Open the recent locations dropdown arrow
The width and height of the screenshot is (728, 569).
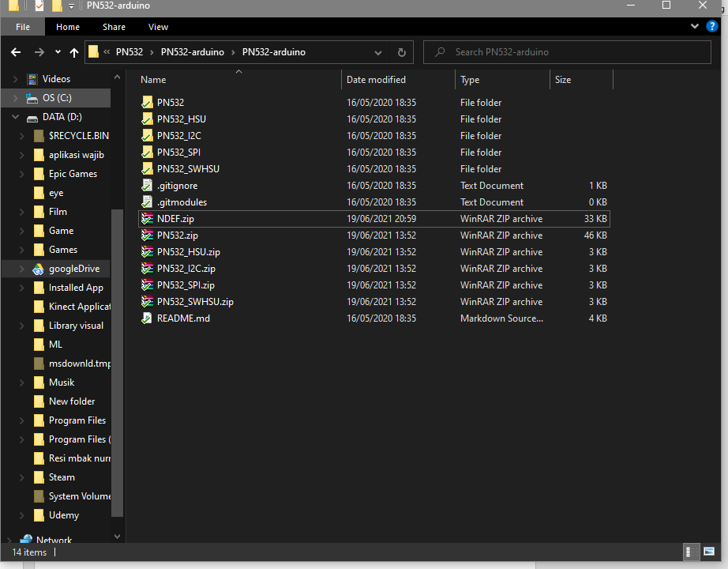click(58, 52)
